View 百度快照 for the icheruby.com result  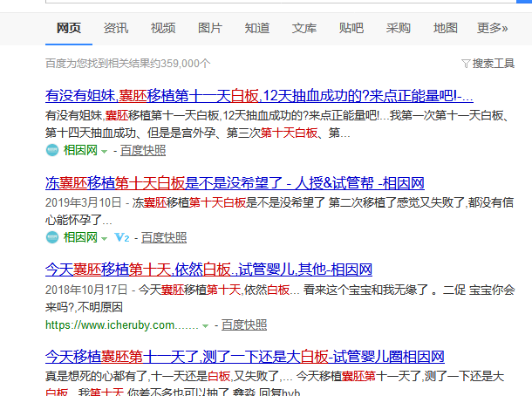click(x=244, y=324)
